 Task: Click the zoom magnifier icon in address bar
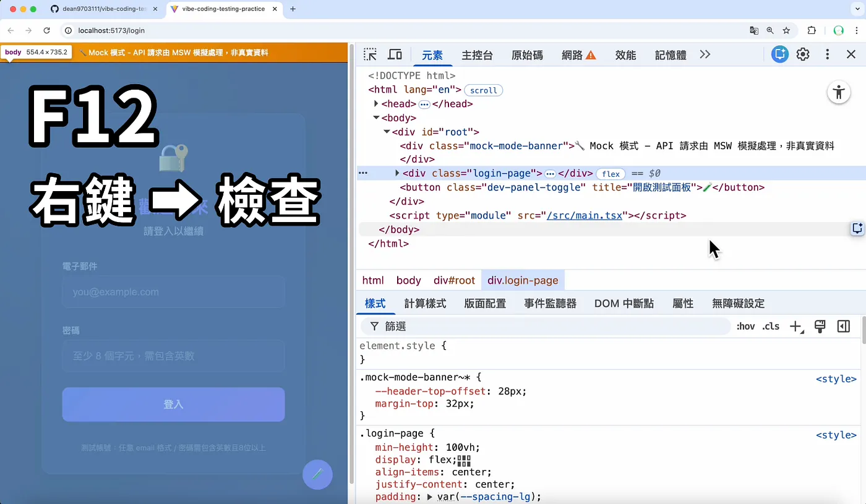click(x=770, y=30)
